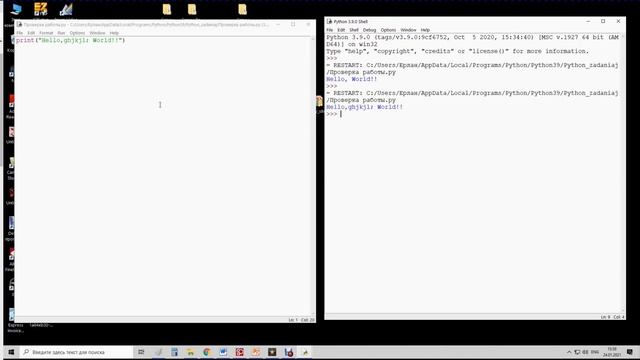Open the Window menu in the Python Shell
The height and width of the screenshot is (360, 640).
pos(408,30)
